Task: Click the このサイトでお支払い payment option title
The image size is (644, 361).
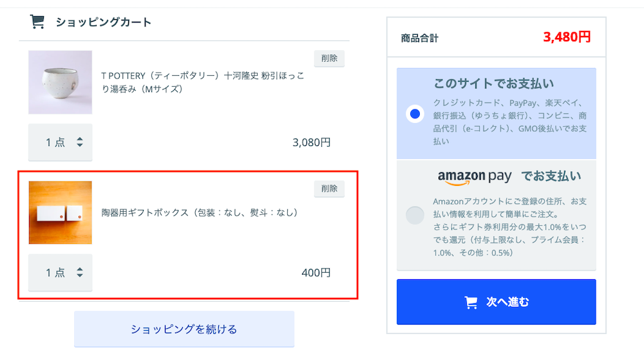Action: point(494,83)
